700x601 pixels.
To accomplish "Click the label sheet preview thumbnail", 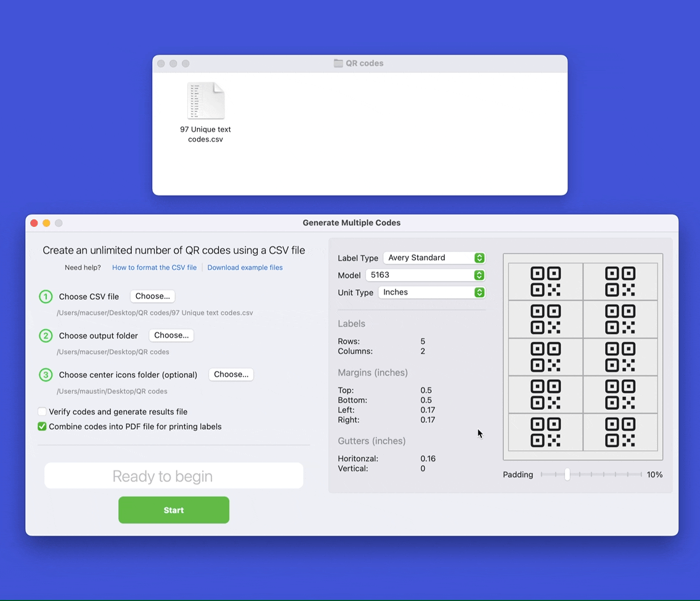I will click(x=583, y=357).
